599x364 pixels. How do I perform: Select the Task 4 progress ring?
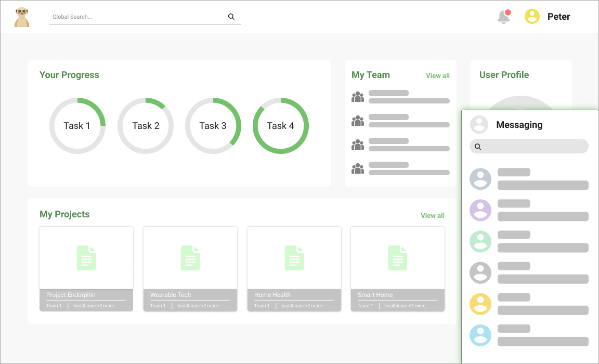[x=281, y=126]
